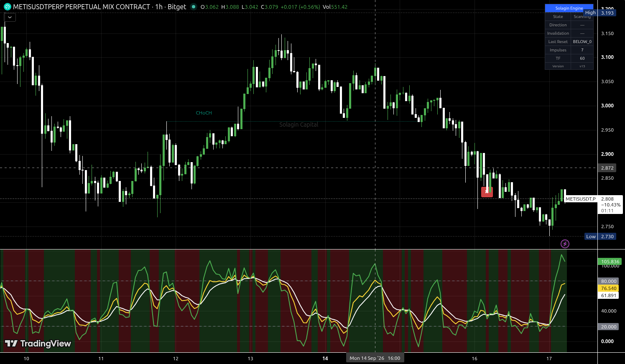The width and height of the screenshot is (625, 364).
Task: Click the Bitget exchange label
Action: 177,7
